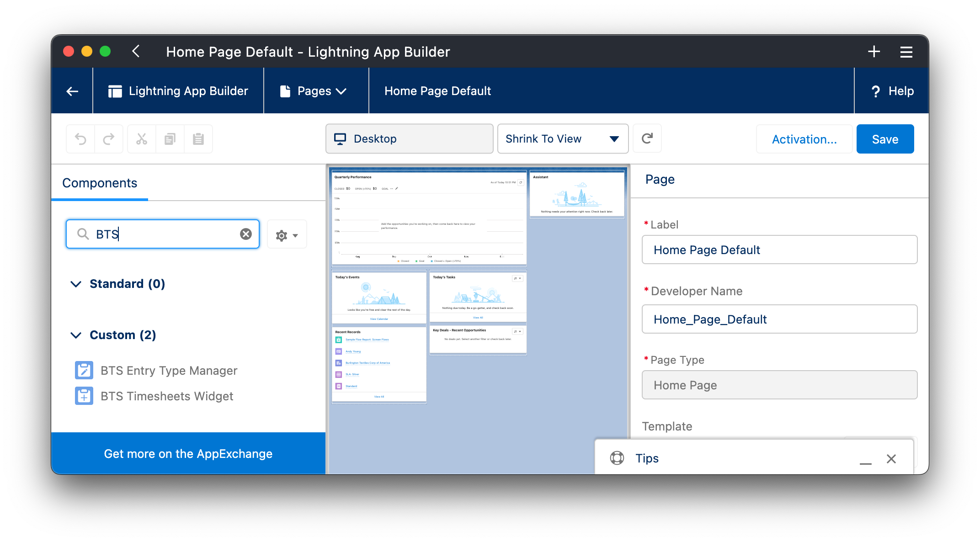Click the Tips lifebuoy icon
980x542 pixels.
617,458
